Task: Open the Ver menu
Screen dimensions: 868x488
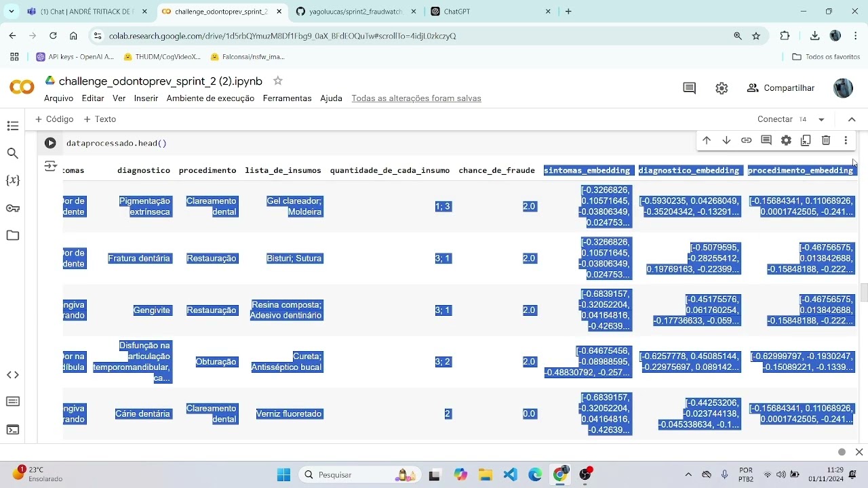Action: click(x=119, y=98)
